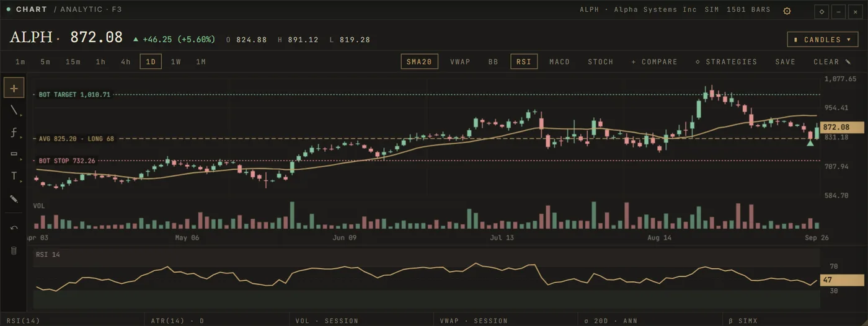Click the VOL volume panel label

39,206
